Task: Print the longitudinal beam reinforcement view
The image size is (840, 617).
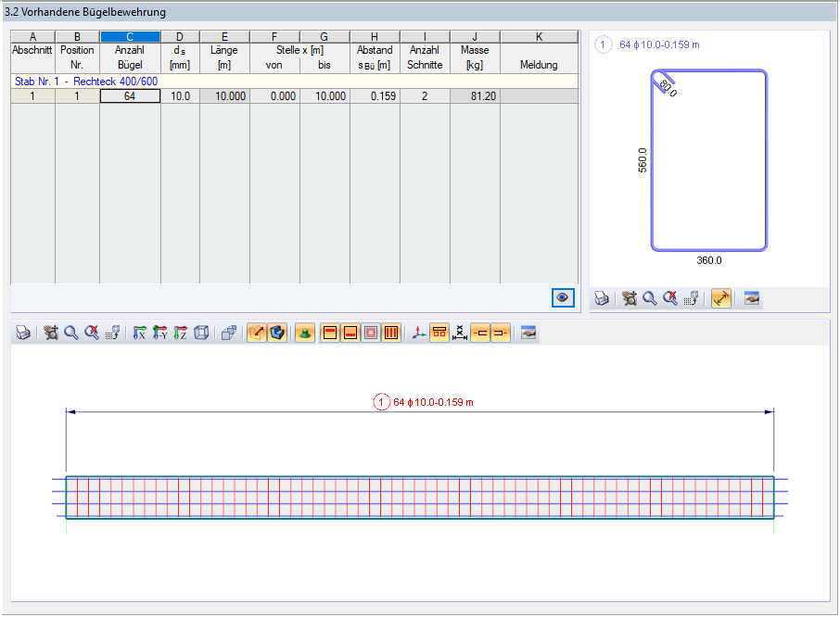Action: pos(23,333)
